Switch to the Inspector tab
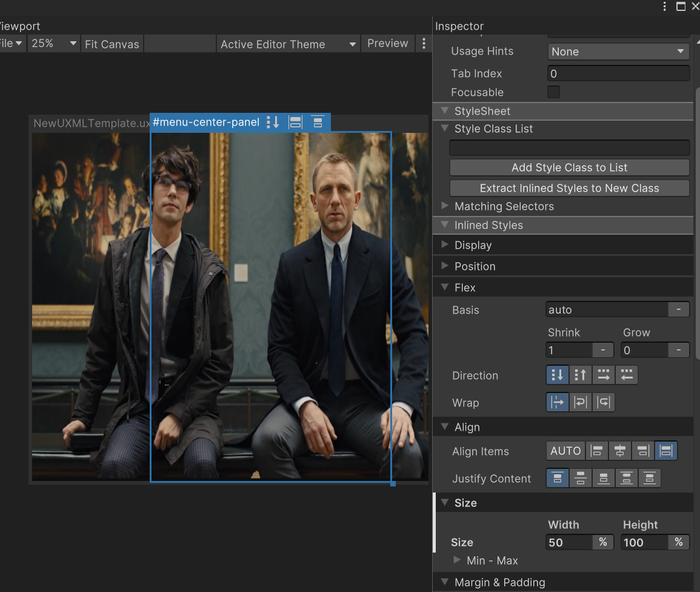The width and height of the screenshot is (700, 592). [x=459, y=26]
